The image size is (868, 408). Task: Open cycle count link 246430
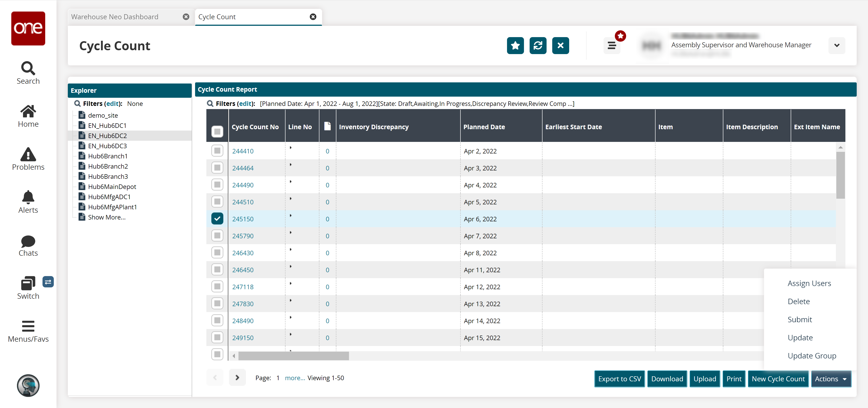pos(243,253)
